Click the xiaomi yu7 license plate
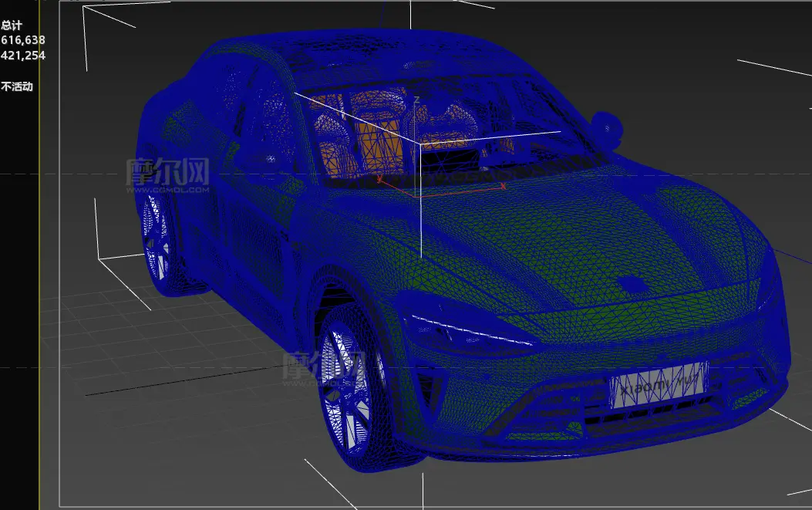The image size is (812, 510). pos(658,385)
